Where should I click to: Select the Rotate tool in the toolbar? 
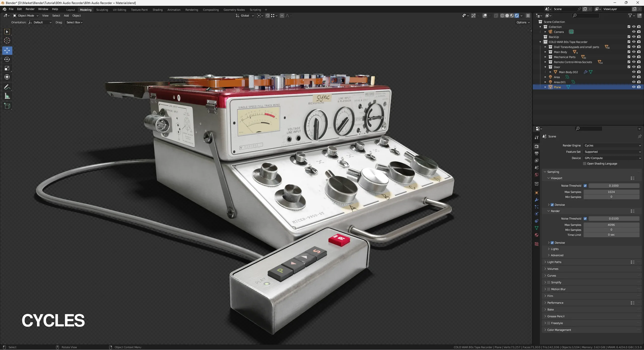click(x=7, y=59)
